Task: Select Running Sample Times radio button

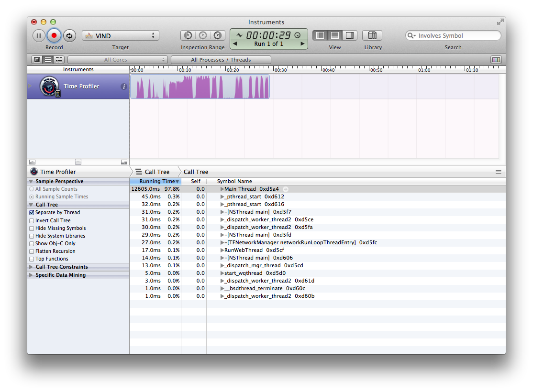Action: (x=32, y=196)
